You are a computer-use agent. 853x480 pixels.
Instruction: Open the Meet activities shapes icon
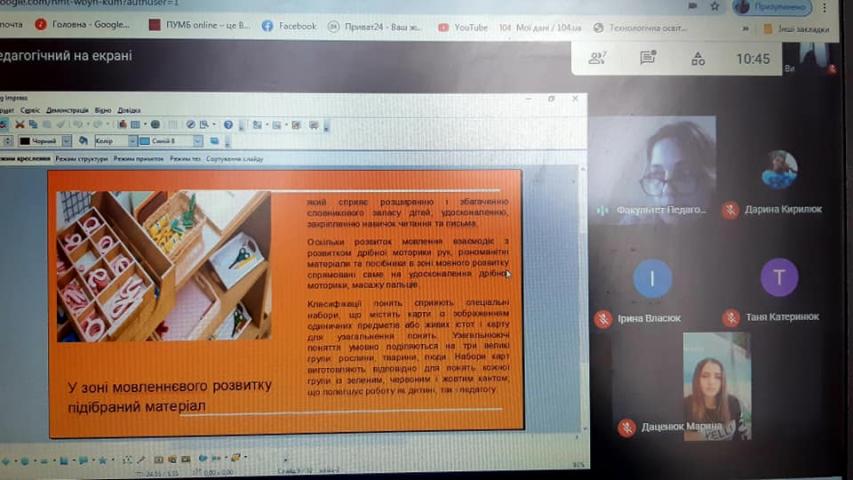point(698,58)
